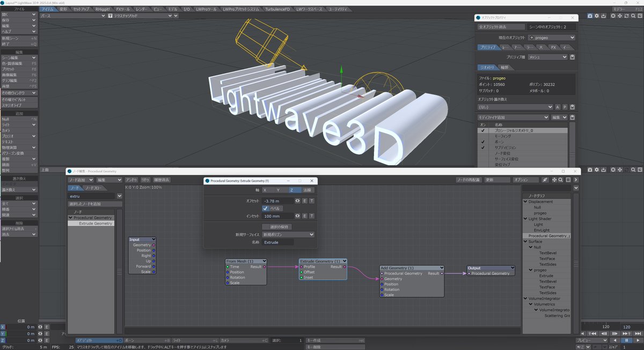Click the P button next to object replace
The height and width of the screenshot is (350, 644).
pyautogui.click(x=565, y=107)
